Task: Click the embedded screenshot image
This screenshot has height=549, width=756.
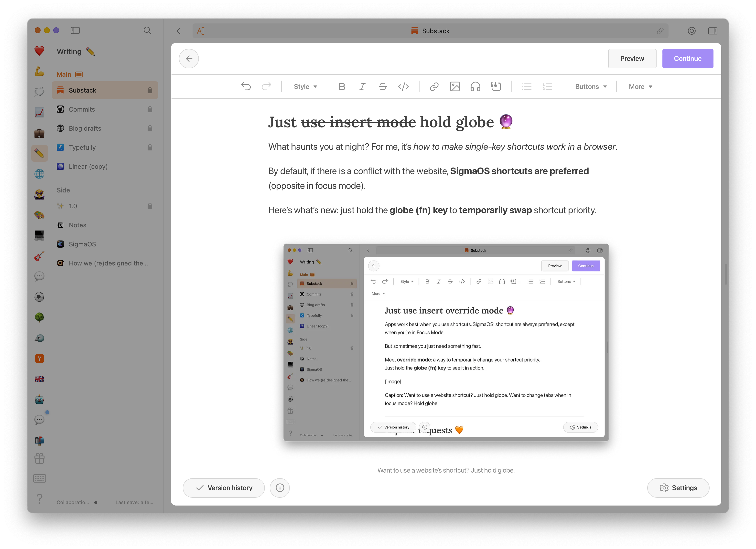Action: (446, 342)
